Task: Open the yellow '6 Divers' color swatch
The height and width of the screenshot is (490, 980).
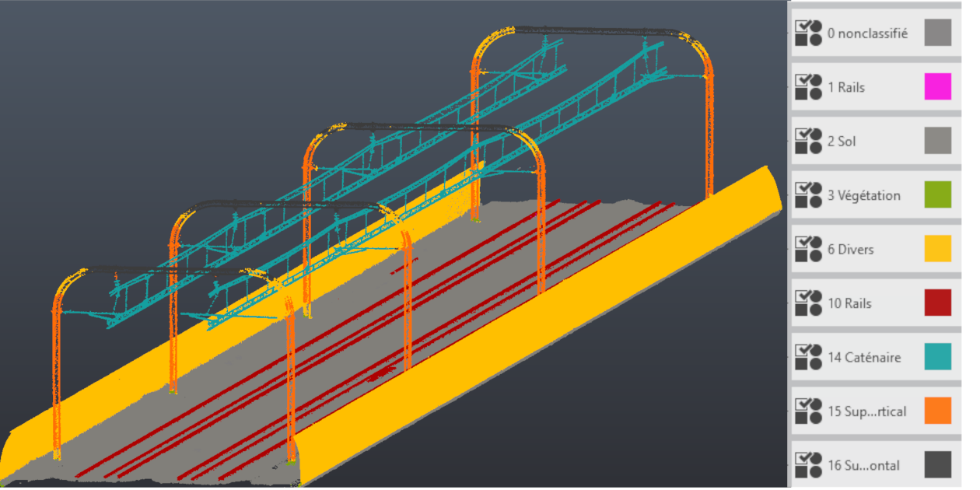Action: [937, 249]
